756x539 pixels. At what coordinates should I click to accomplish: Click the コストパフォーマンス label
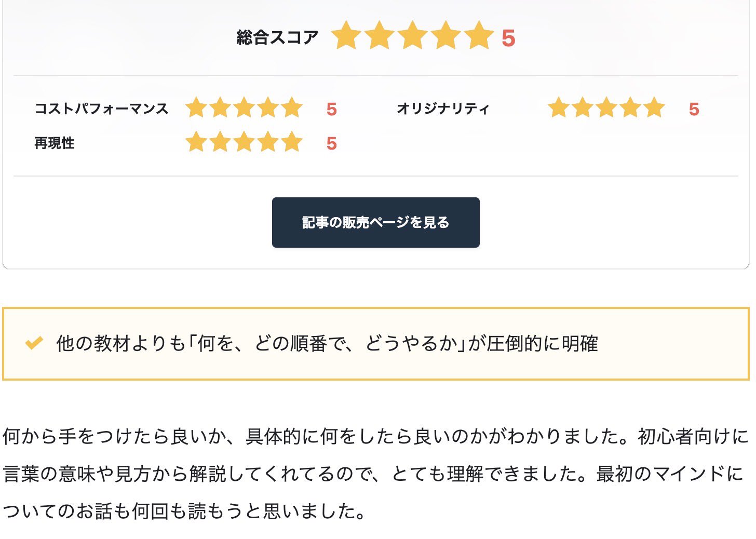[101, 109]
